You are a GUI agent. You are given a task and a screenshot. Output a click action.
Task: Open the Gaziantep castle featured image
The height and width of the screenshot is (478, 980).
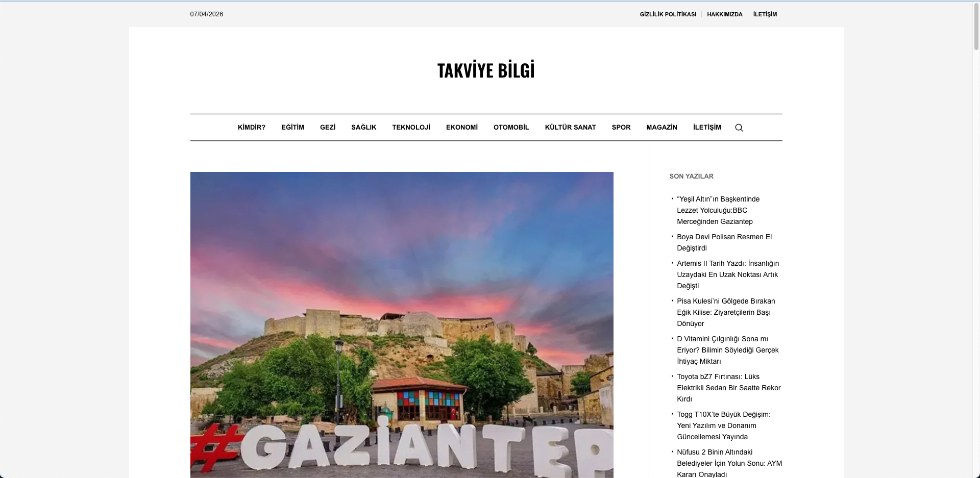pyautogui.click(x=402, y=324)
